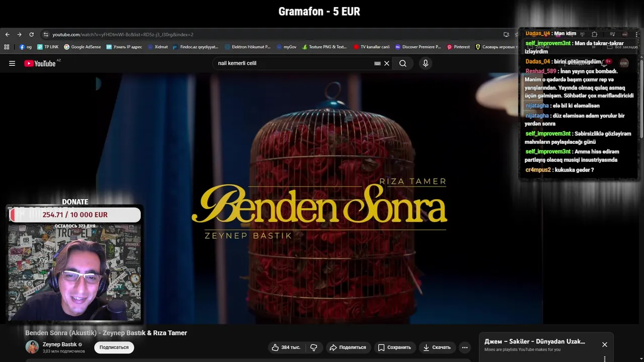
Task: Click the 254.71 / 10 000 EUR donation bar
Action: click(75, 215)
